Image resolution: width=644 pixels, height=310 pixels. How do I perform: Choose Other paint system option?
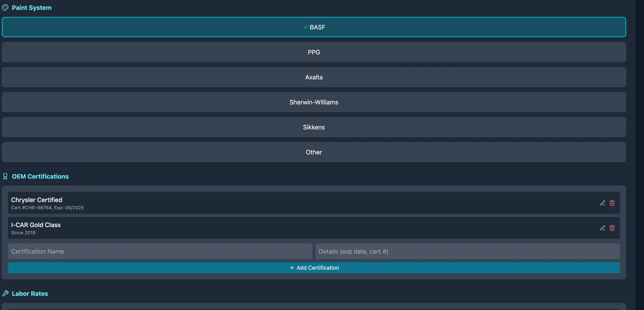click(x=314, y=152)
